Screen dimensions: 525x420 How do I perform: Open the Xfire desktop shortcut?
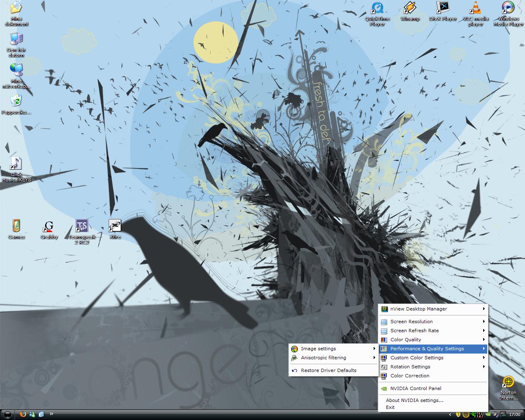[x=115, y=229]
